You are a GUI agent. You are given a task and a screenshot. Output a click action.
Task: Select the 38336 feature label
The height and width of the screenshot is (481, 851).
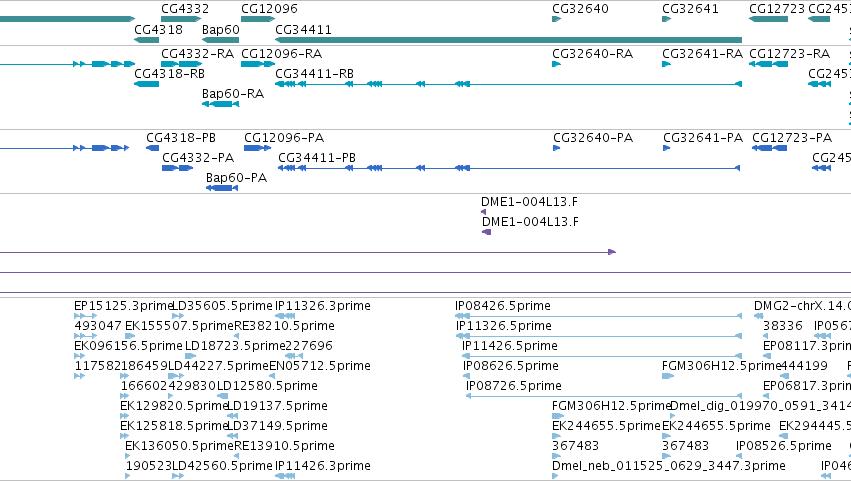coord(783,326)
